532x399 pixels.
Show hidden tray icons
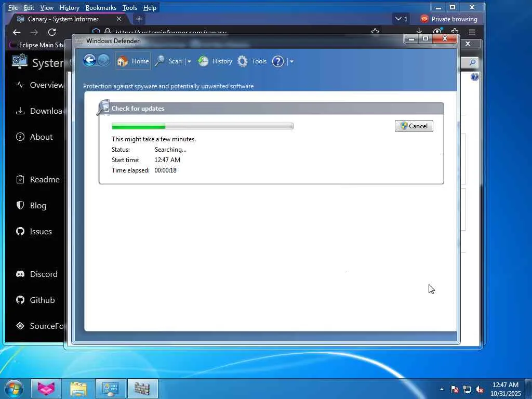coord(442,389)
